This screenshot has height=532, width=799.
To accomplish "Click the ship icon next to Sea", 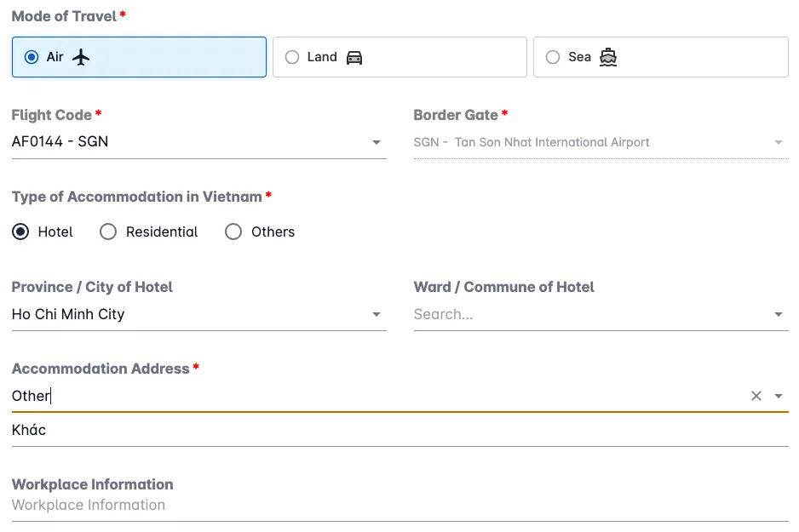I will click(x=608, y=57).
